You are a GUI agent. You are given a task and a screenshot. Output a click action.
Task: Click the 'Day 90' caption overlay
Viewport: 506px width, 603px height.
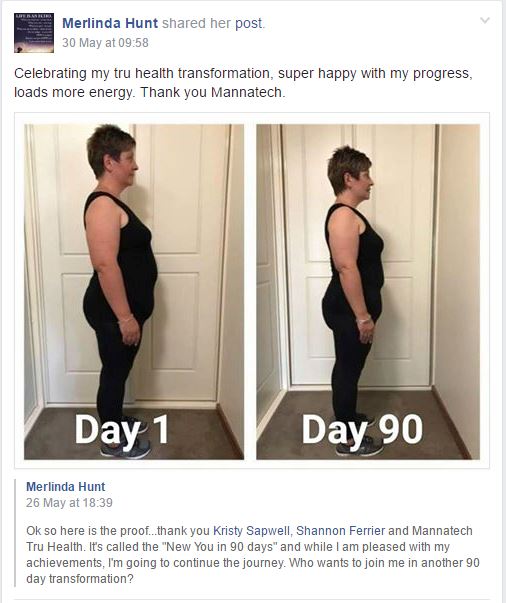(x=362, y=430)
